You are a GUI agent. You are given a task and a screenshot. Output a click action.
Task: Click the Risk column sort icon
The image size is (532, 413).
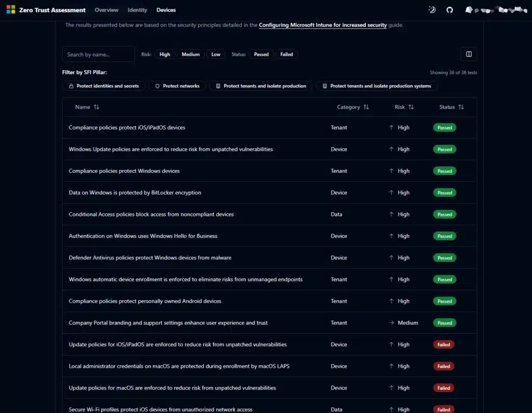[x=411, y=107]
